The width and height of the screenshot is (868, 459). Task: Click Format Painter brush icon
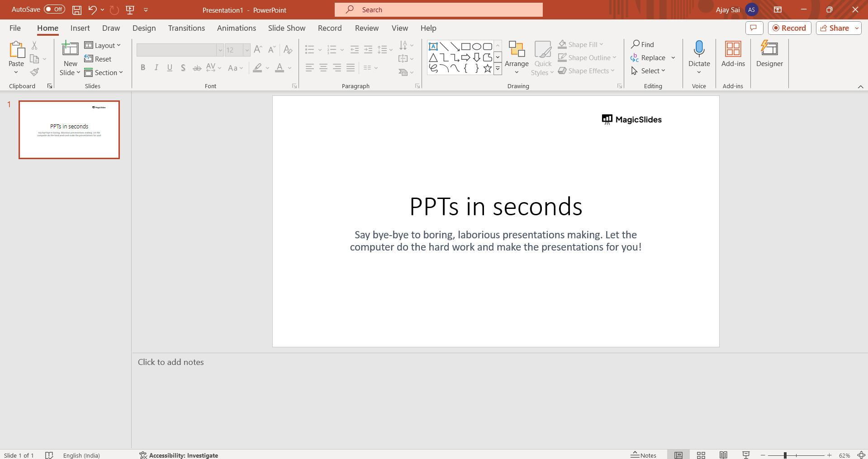(x=34, y=72)
